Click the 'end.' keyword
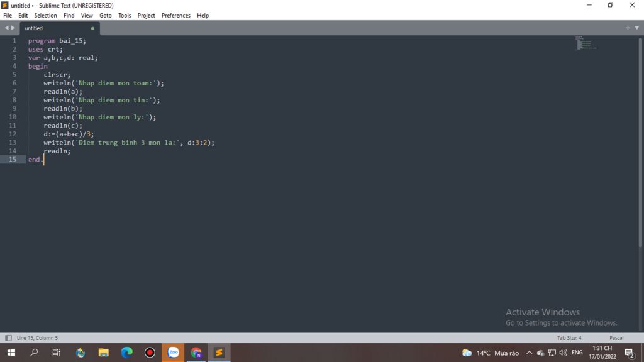This screenshot has height=362, width=644. point(36,159)
